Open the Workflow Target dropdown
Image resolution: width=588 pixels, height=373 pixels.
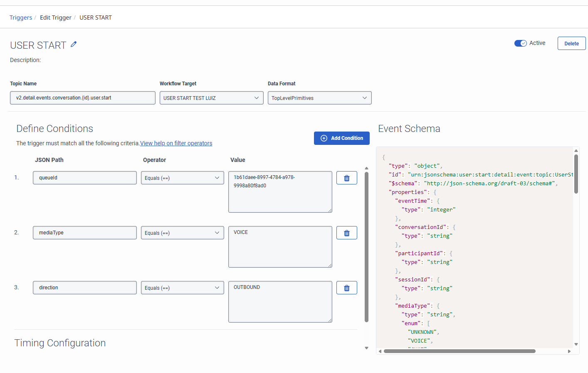click(211, 98)
